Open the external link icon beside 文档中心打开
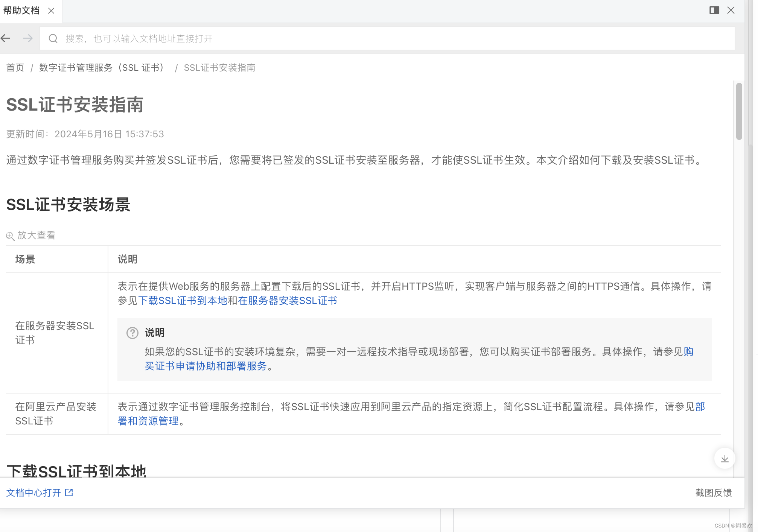 (x=69, y=492)
